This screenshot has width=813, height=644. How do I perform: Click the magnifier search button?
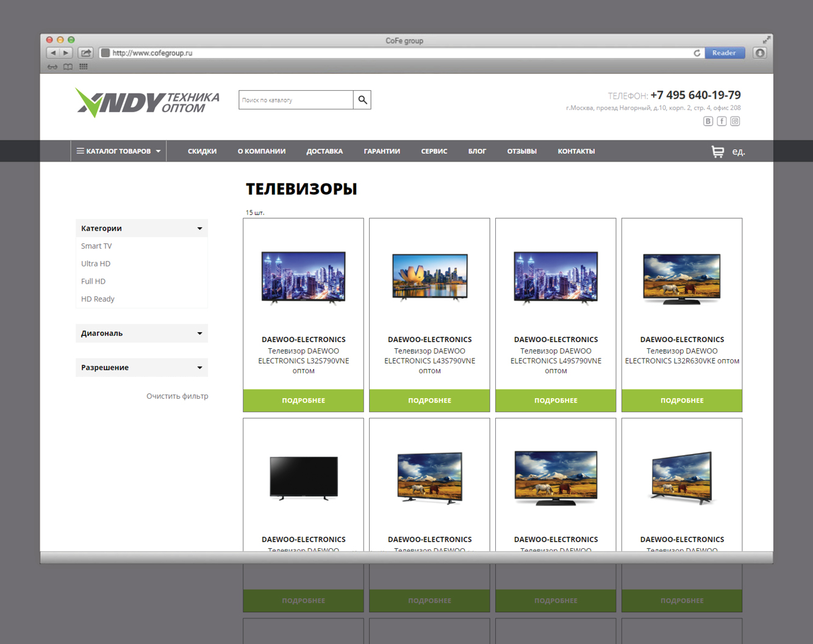pos(362,100)
